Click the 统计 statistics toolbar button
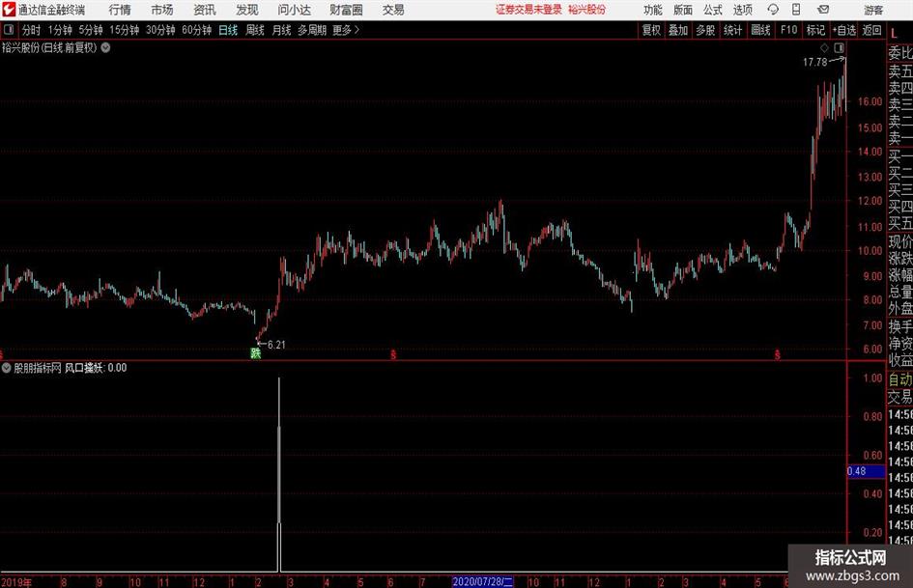 click(733, 30)
